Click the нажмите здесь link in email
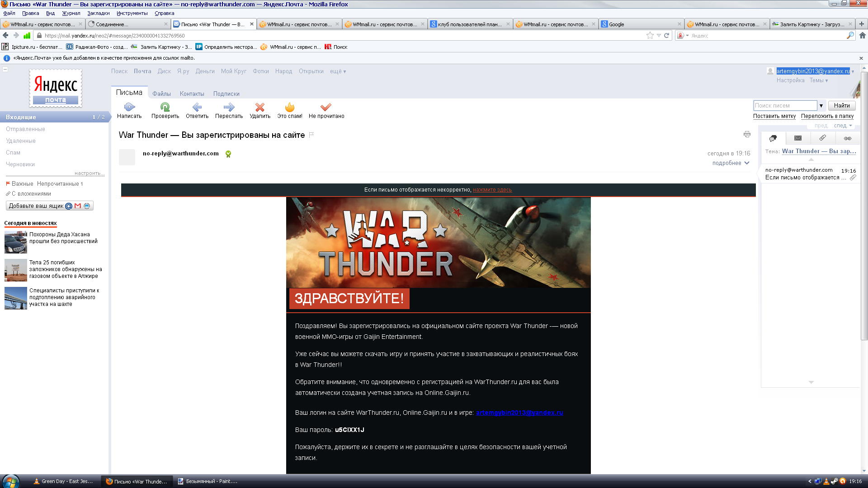Image resolution: width=868 pixels, height=488 pixels. (x=492, y=190)
